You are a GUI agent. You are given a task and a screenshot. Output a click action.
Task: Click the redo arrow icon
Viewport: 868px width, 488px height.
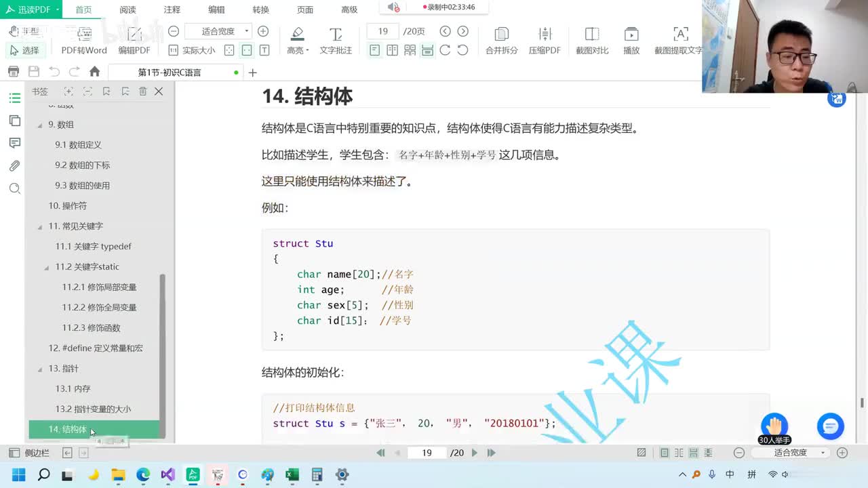pos(75,72)
